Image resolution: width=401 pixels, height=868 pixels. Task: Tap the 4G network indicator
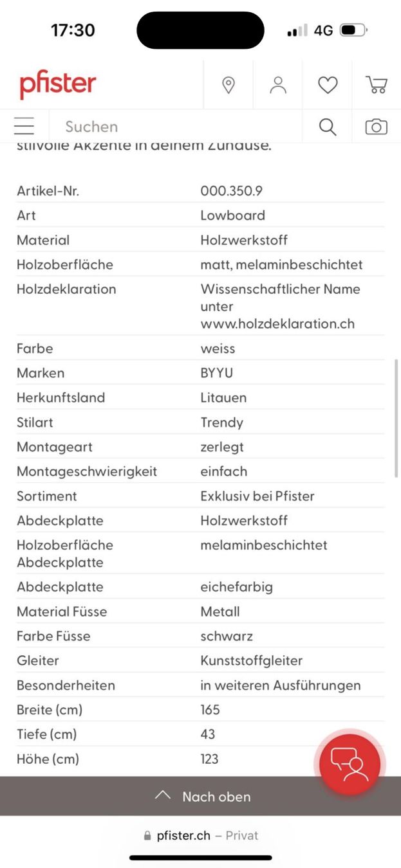click(x=323, y=30)
